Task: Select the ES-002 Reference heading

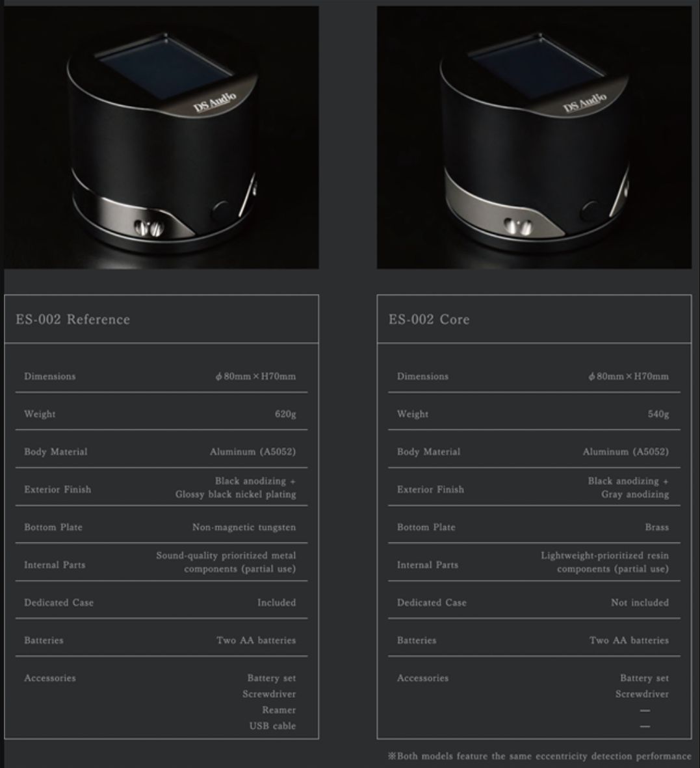Action: click(73, 319)
